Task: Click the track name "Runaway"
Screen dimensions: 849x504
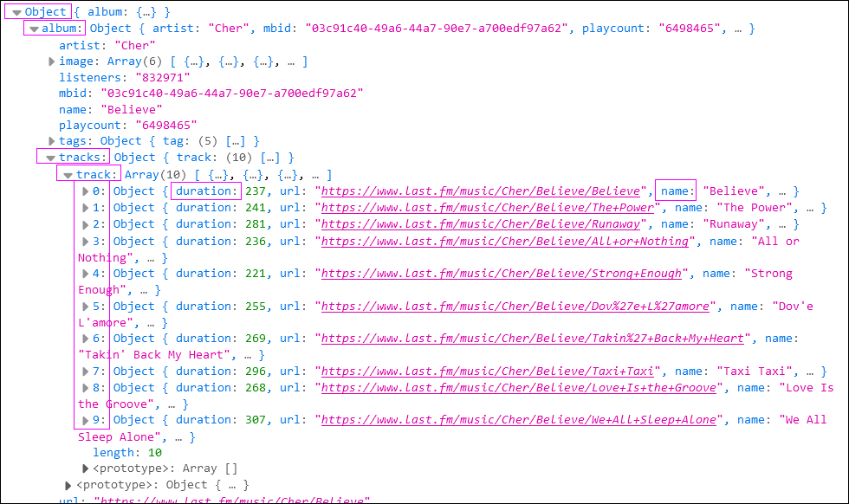Action: pos(734,224)
